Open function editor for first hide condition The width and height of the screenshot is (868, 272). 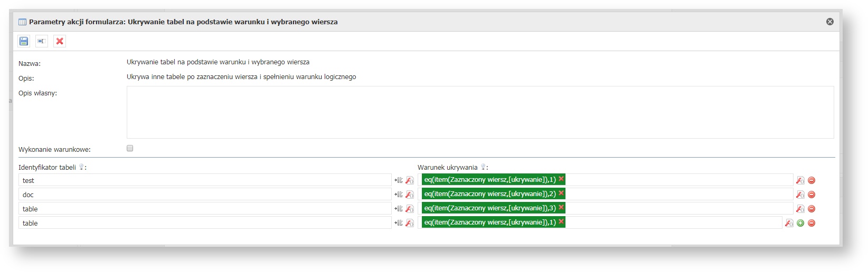800,180
